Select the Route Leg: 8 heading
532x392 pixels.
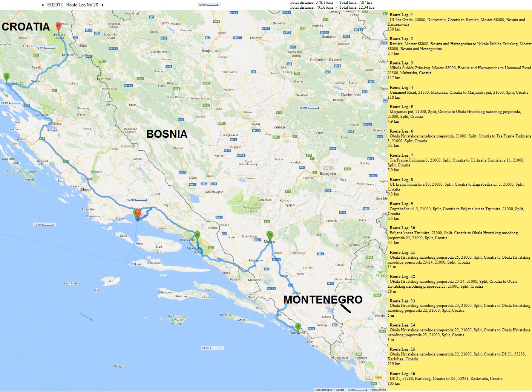point(401,180)
